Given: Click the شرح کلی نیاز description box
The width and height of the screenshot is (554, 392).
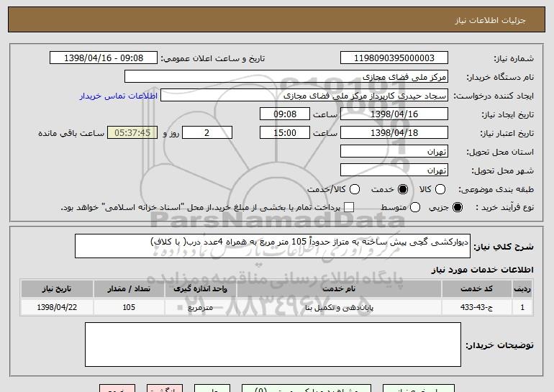Looking at the screenshot, I should (273, 246).
